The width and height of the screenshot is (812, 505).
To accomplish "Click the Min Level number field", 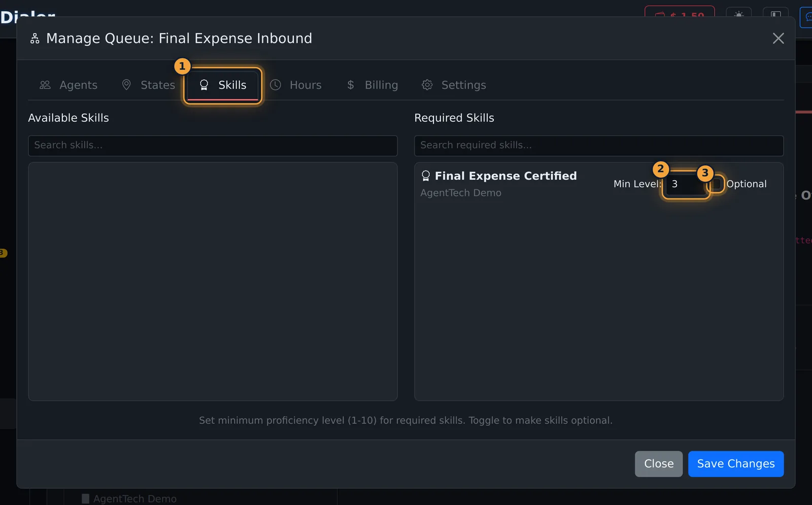I will pyautogui.click(x=686, y=184).
